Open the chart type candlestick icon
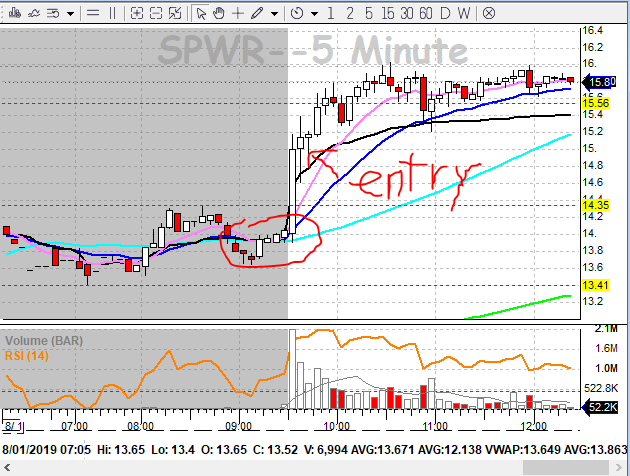The width and height of the screenshot is (630, 476). (x=11, y=14)
